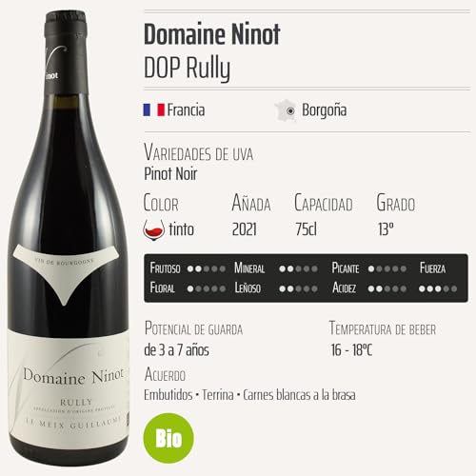The height and width of the screenshot is (476, 476).
Task: Click the Embutidos pairing text
Action: click(169, 395)
